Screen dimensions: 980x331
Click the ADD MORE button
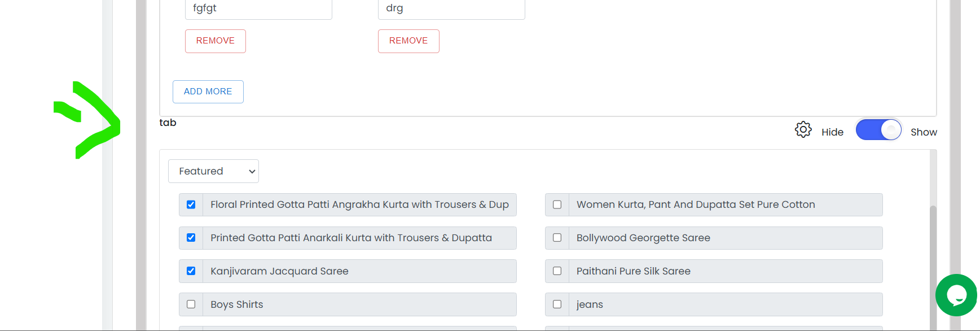point(208,92)
